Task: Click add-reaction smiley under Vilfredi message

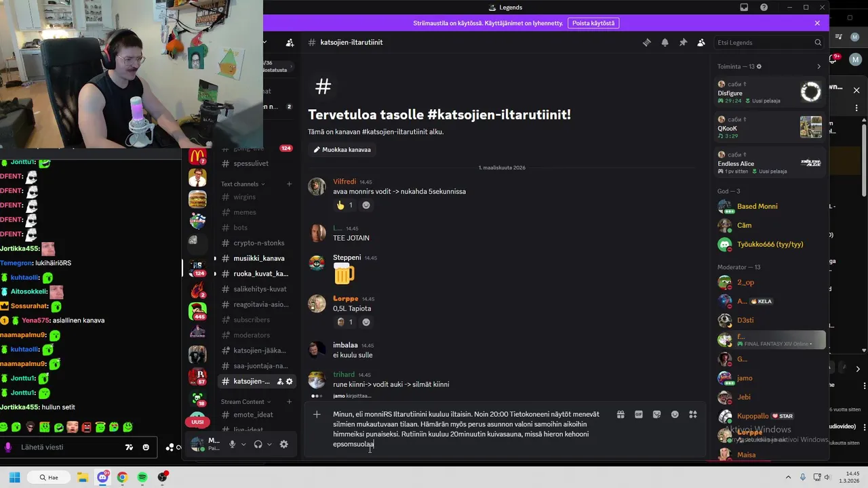Action: point(366,205)
